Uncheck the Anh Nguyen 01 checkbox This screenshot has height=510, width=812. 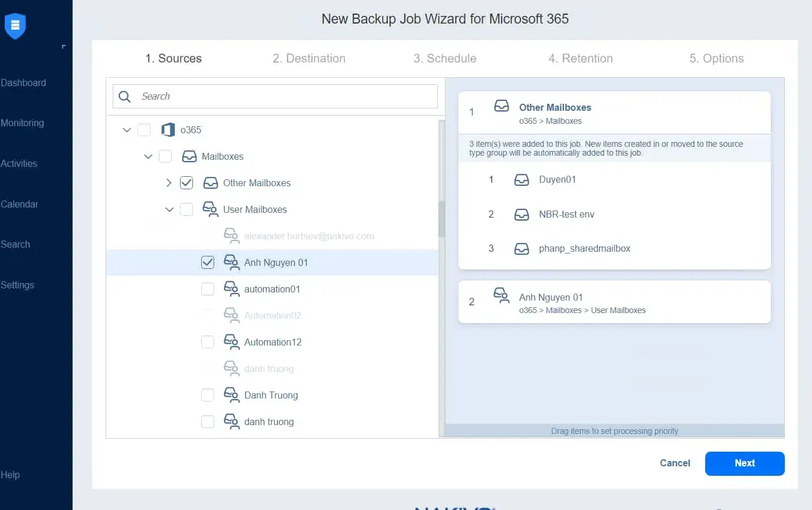207,262
